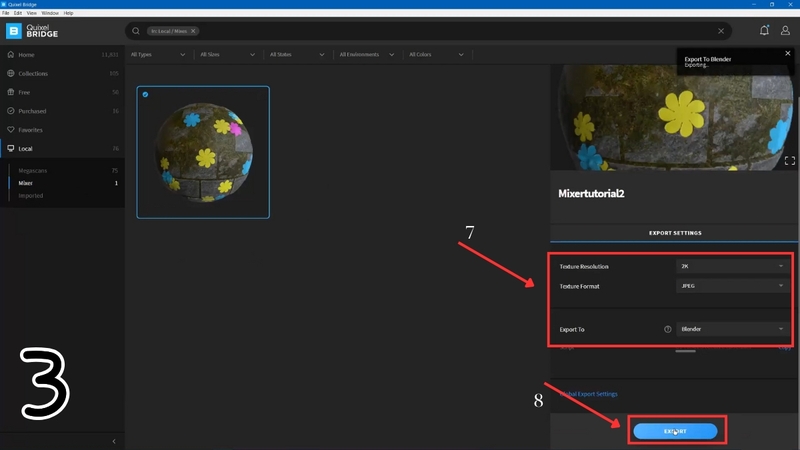Click the large material preview image
The height and width of the screenshot is (450, 800).
(673, 117)
